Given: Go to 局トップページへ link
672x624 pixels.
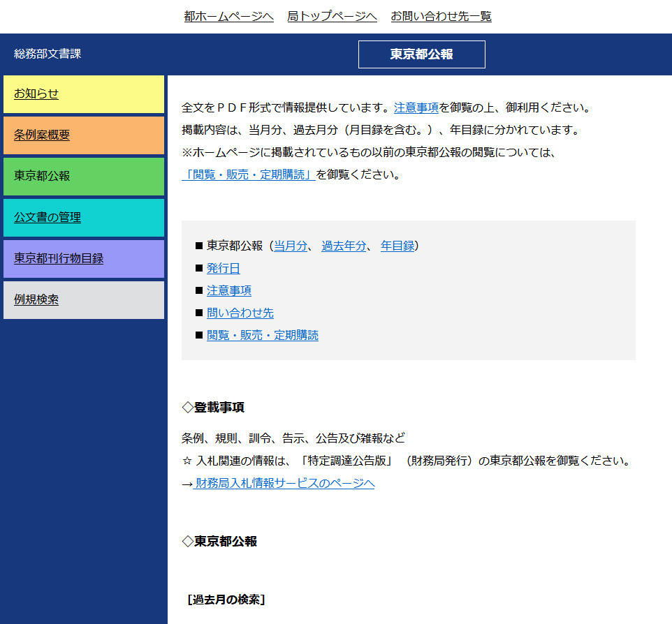Looking at the screenshot, I should (x=332, y=16).
